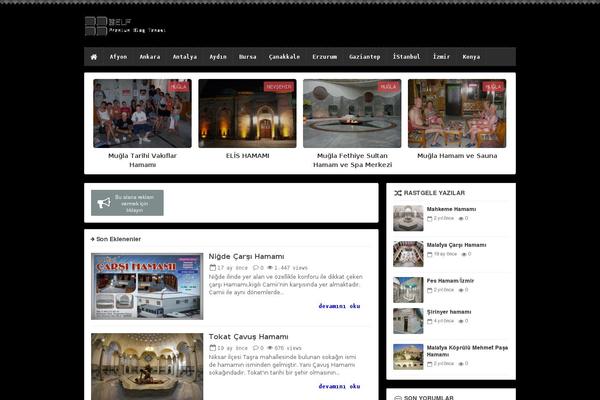Open Mahkeme Hamamı sidebar link
The height and width of the screenshot is (400, 600).
coord(452,209)
